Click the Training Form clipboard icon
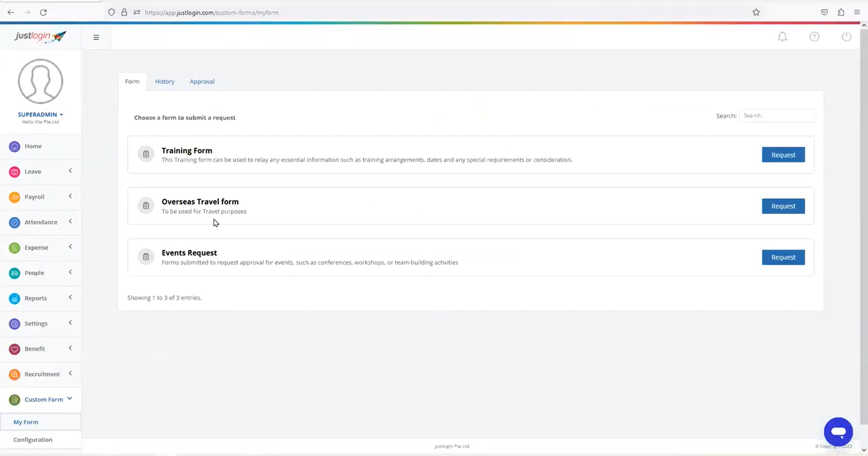The width and height of the screenshot is (868, 456). click(x=146, y=154)
